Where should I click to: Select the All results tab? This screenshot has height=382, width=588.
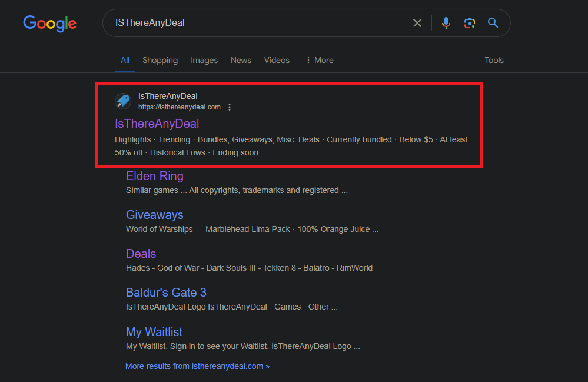125,60
